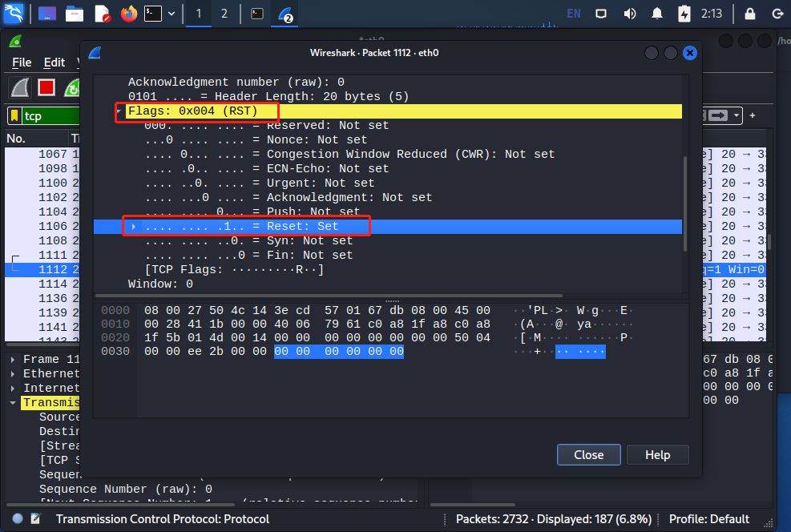Close the packet details dialog with Close button
Viewport: 791px width, 532px height.
pyautogui.click(x=588, y=454)
